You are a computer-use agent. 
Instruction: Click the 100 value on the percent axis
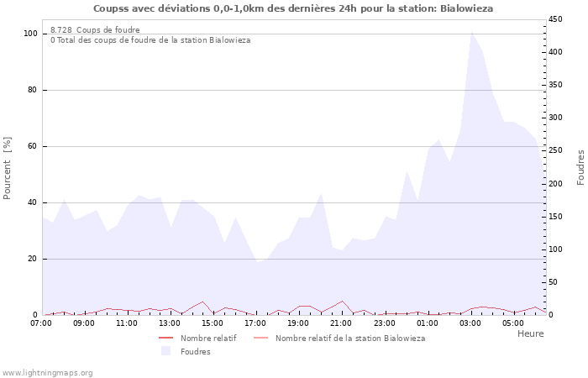tap(30, 34)
